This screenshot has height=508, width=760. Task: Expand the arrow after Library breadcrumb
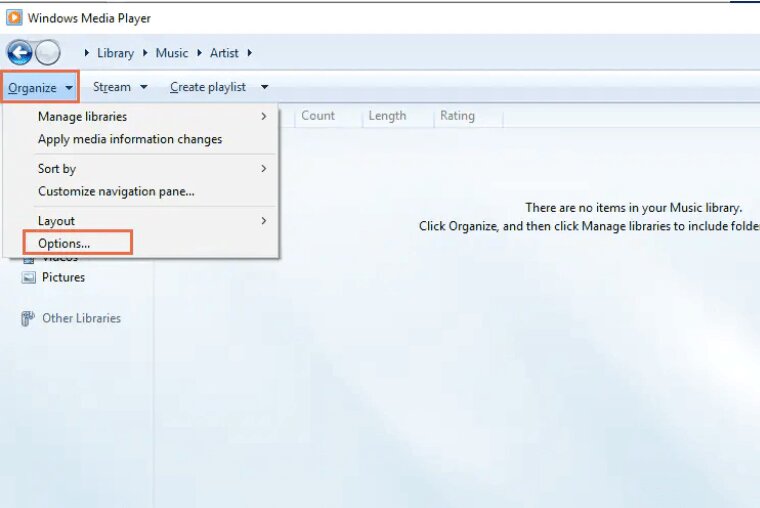pyautogui.click(x=145, y=53)
